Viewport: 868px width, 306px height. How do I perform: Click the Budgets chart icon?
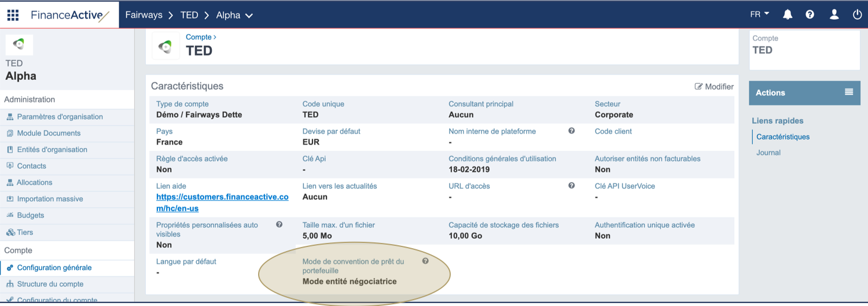[10, 215]
